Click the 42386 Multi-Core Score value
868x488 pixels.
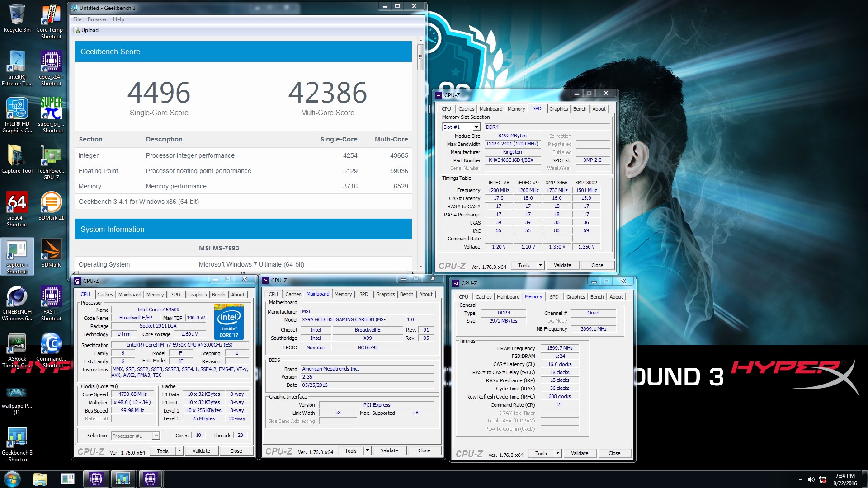327,92
